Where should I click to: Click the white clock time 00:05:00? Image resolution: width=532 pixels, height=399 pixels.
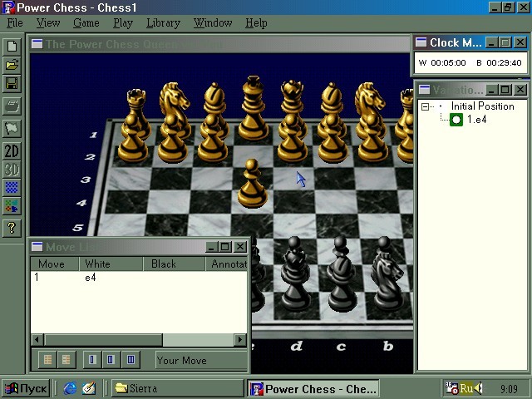pos(448,63)
